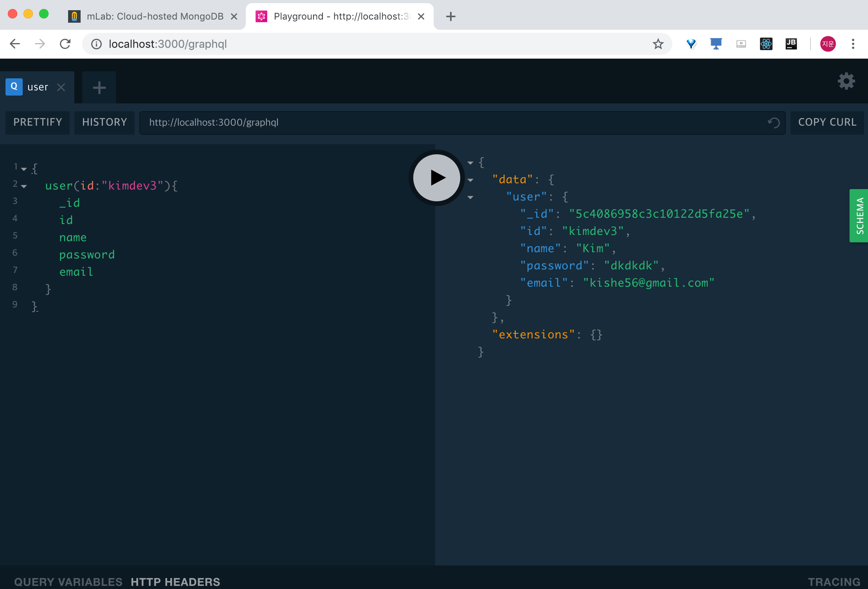Collapse the user object in the response
Viewport: 868px width, 589px height.
tap(470, 197)
